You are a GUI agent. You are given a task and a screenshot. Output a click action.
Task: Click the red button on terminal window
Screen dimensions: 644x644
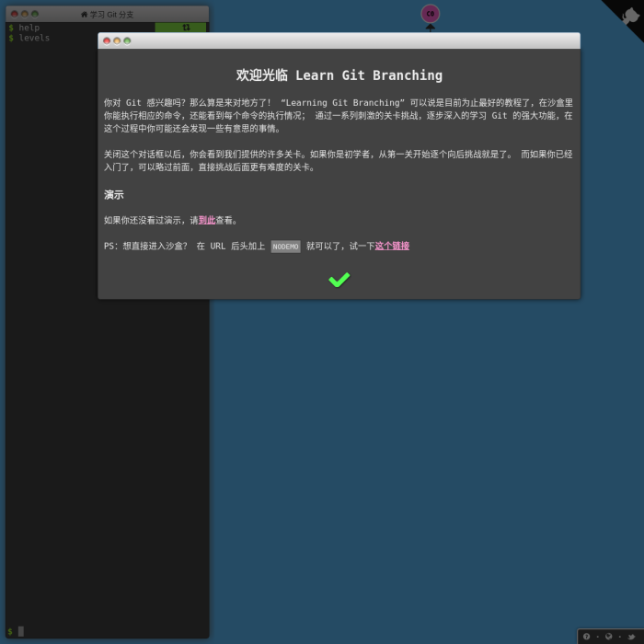(14, 14)
